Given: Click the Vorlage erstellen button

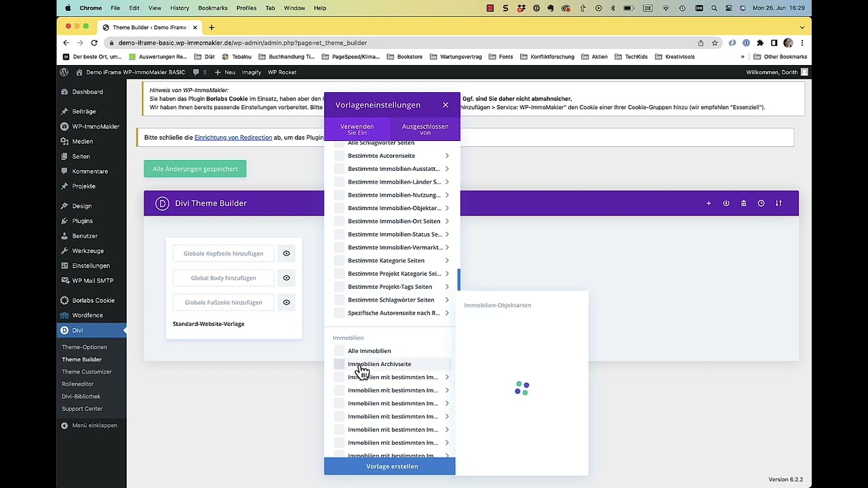Looking at the screenshot, I should point(390,466).
